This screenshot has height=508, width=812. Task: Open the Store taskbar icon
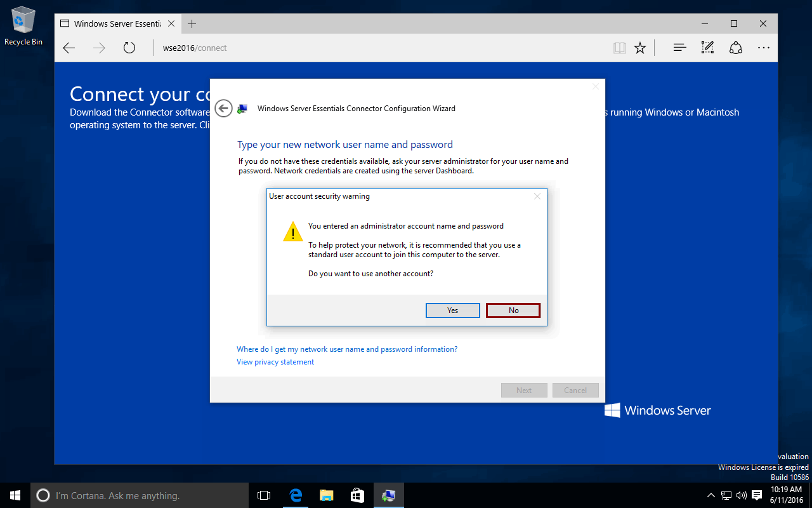point(357,495)
